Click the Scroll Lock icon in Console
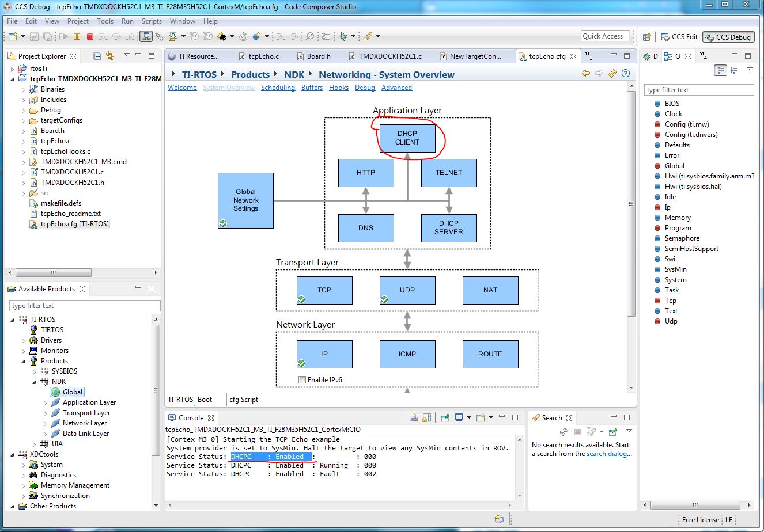 [426, 417]
